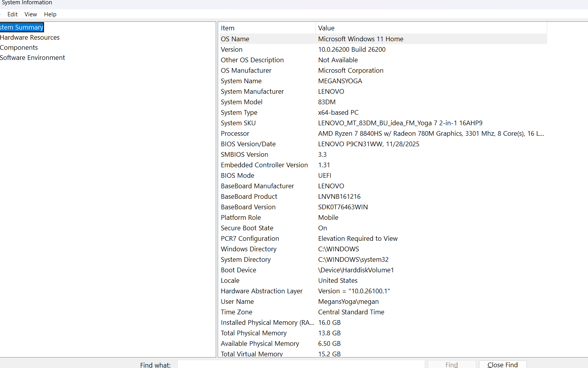The height and width of the screenshot is (368, 588).
Task: Click the LENOVO_MT_83DM SKU value
Action: [400, 123]
